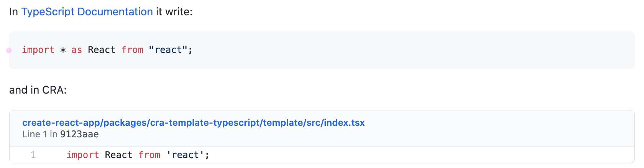
Task: Click the pink dot beside the code block
Action: (x=9, y=50)
